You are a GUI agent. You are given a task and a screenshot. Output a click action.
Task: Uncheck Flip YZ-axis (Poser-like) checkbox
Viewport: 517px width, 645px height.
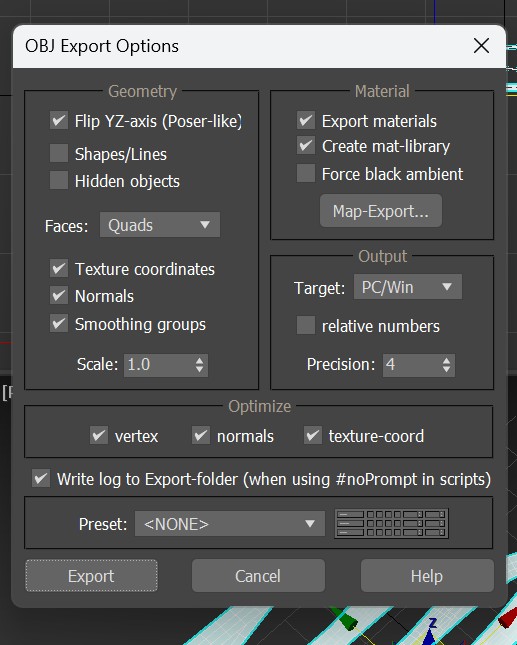click(59, 120)
